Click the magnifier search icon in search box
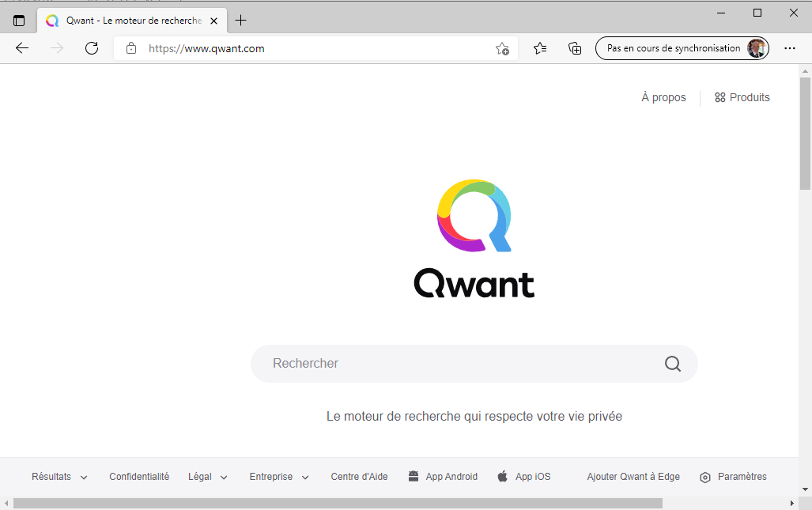Image resolution: width=812 pixels, height=510 pixels. coord(673,364)
